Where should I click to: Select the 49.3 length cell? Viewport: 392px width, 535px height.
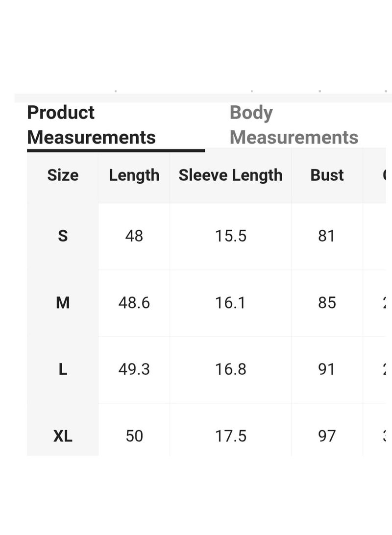(134, 369)
